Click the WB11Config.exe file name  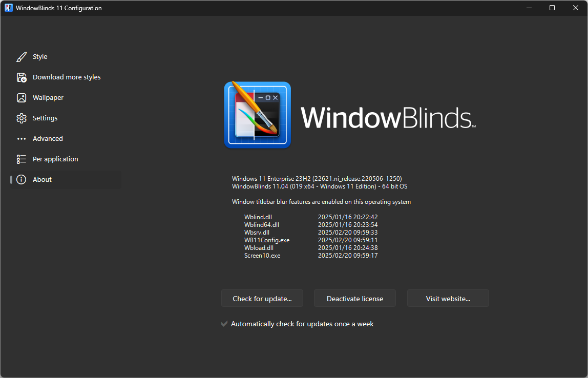(x=267, y=240)
